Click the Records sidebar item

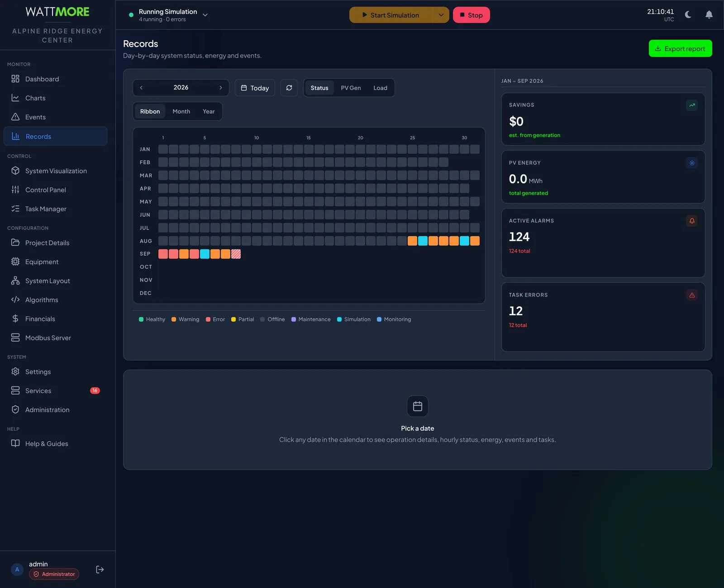(55, 136)
